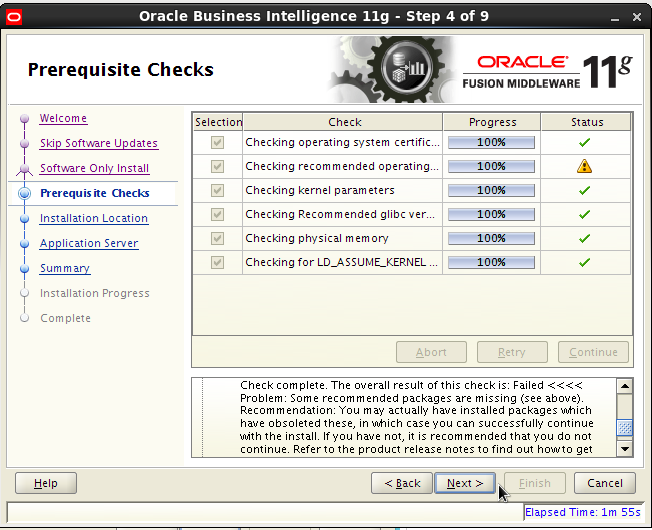Image resolution: width=652 pixels, height=530 pixels.
Task: Click the Progress column header
Action: click(x=492, y=122)
